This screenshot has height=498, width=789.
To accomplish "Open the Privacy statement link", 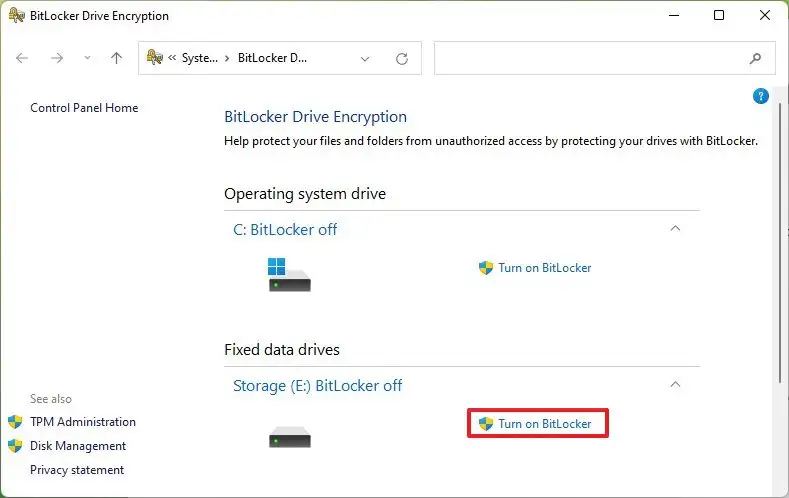I will click(x=77, y=470).
